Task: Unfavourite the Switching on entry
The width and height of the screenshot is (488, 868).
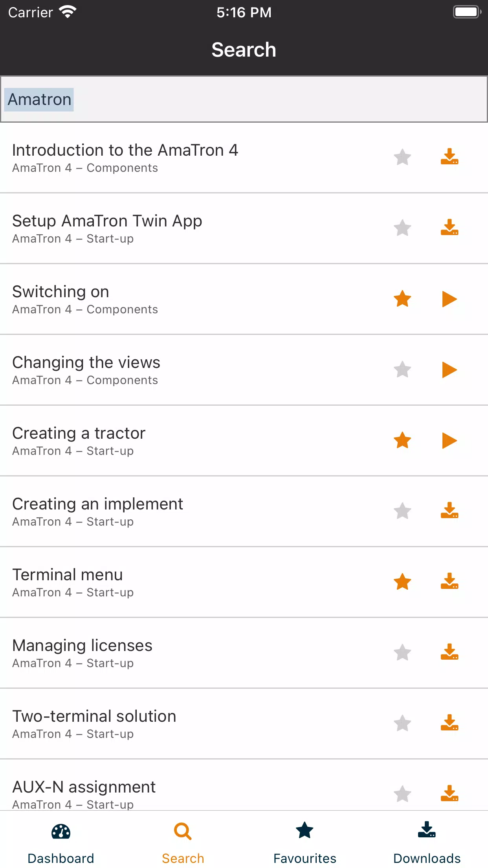Action: point(402,299)
